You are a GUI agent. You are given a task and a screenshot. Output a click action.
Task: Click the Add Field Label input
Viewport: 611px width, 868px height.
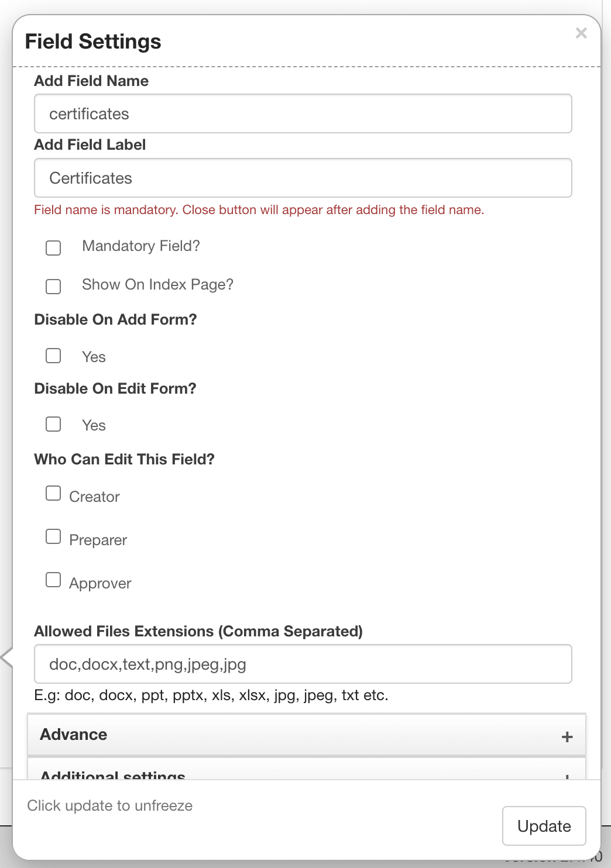click(303, 178)
